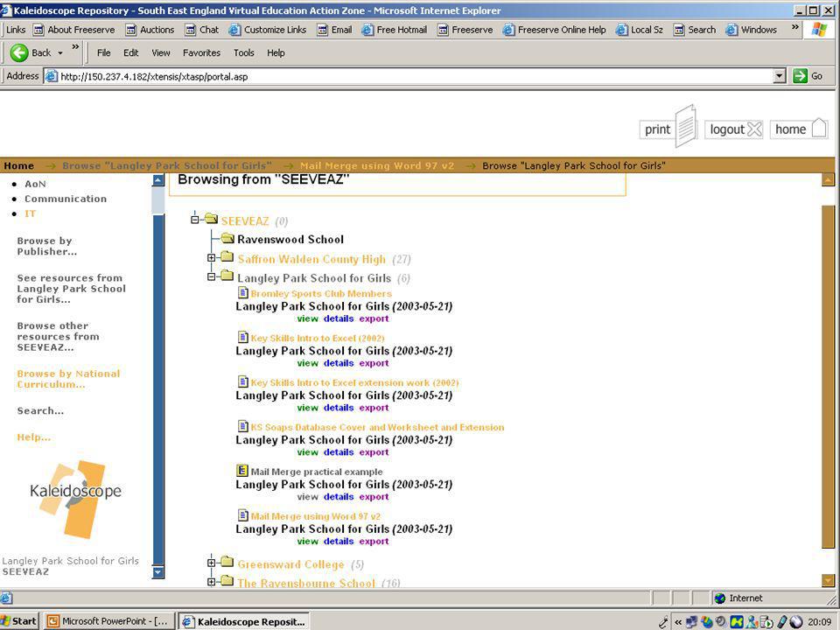
Task: Expand the toolbar overflow chevron beside Back
Action: tap(75, 48)
